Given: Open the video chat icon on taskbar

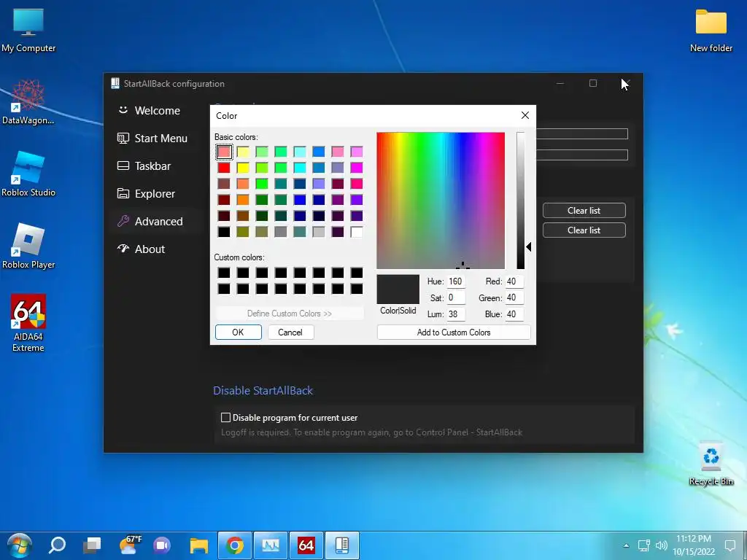Looking at the screenshot, I should 162,545.
